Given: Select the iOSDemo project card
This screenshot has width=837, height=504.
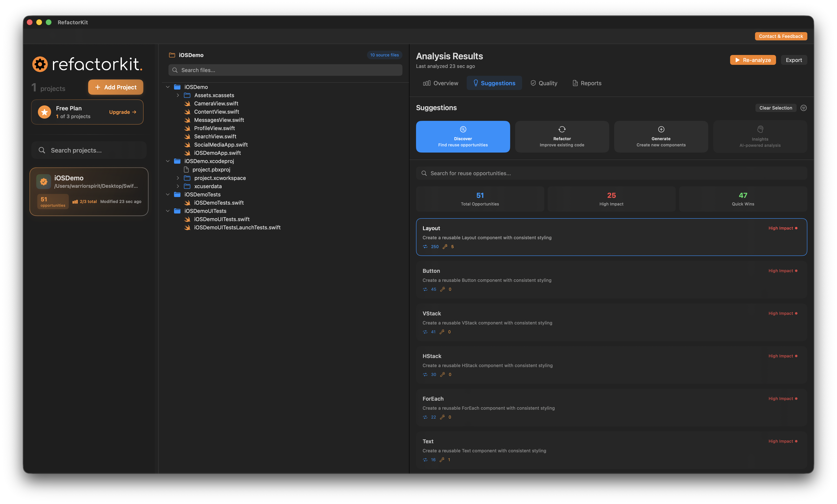Looking at the screenshot, I should click(89, 191).
